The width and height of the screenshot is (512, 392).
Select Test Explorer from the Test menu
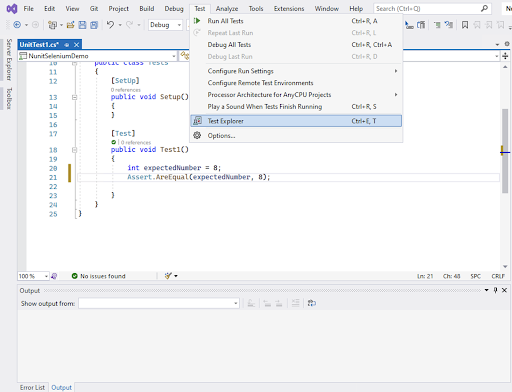click(x=296, y=121)
